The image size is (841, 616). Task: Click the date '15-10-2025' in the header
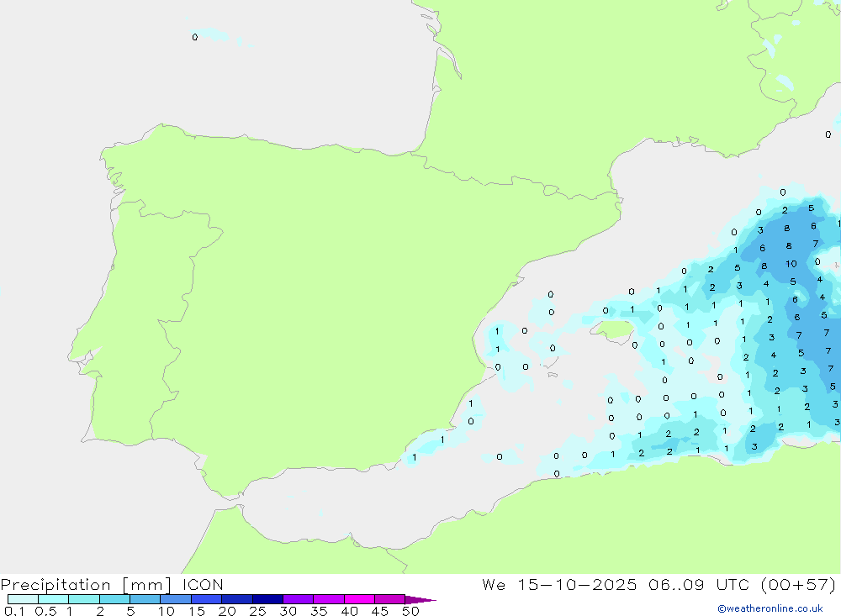577,585
